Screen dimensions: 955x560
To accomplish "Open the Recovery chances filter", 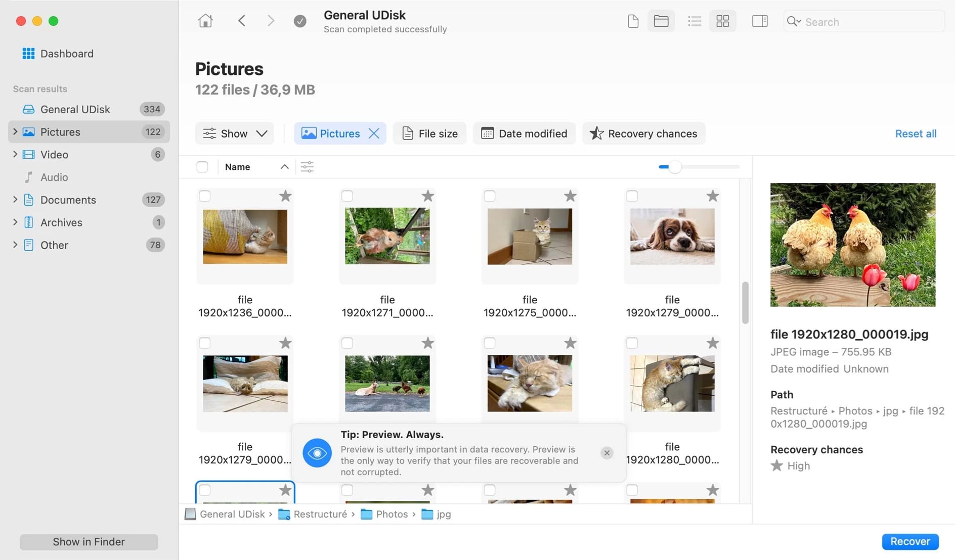I will [643, 133].
